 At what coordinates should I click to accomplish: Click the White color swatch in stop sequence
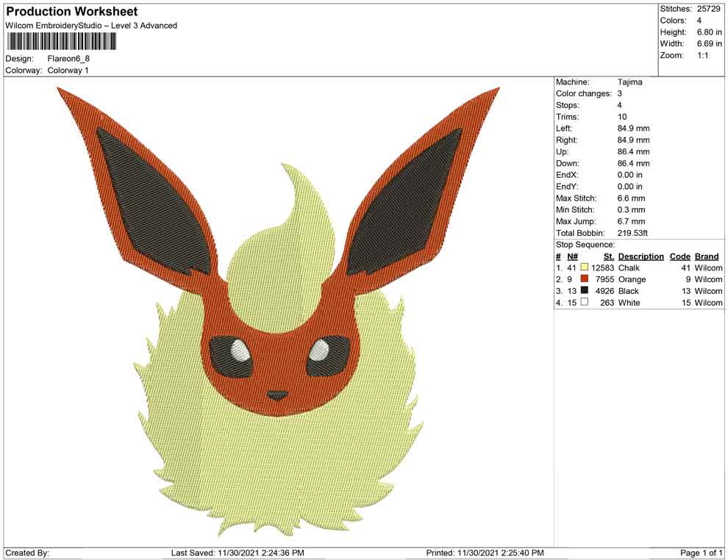[x=585, y=302]
